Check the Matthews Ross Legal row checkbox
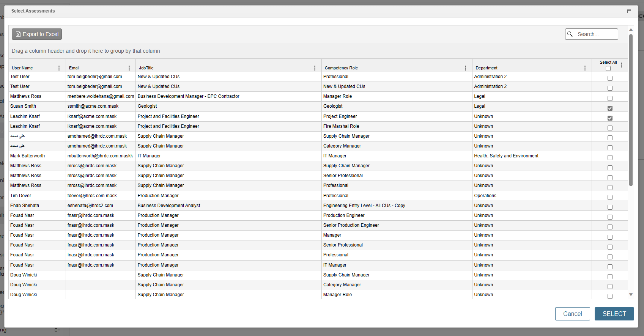The image size is (644, 336). pos(610,98)
